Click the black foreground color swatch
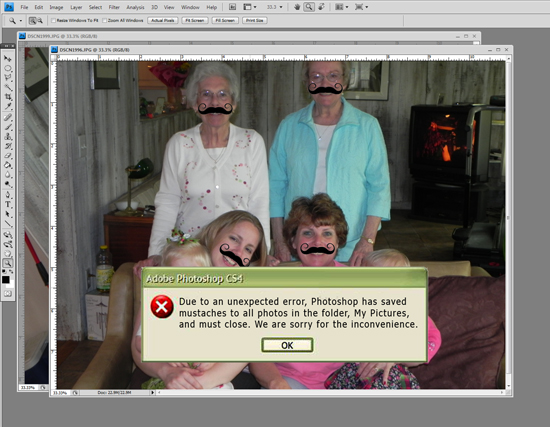The width and height of the screenshot is (550, 427). click(6, 280)
